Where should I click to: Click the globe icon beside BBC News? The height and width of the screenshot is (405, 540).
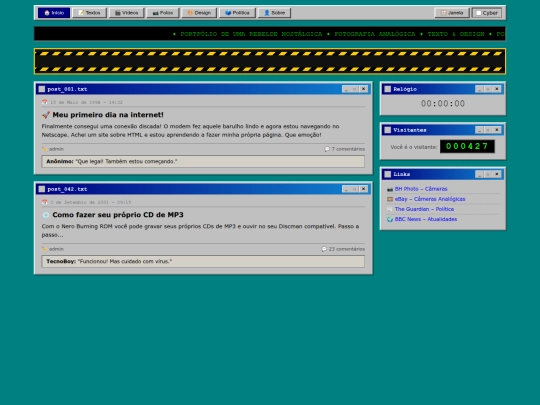(390, 219)
